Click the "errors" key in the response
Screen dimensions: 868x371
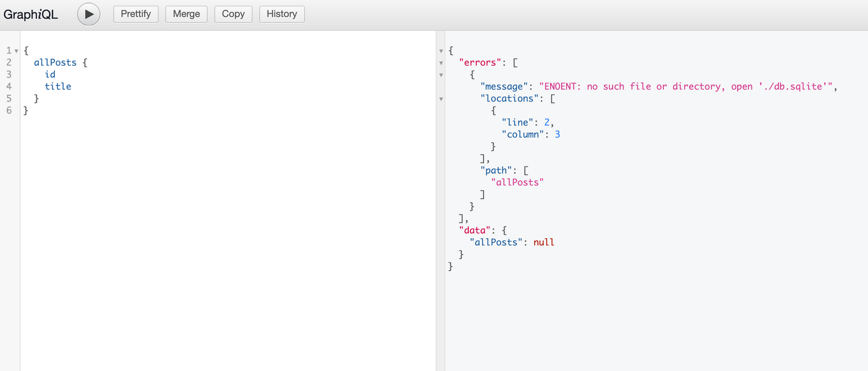pyautogui.click(x=480, y=62)
